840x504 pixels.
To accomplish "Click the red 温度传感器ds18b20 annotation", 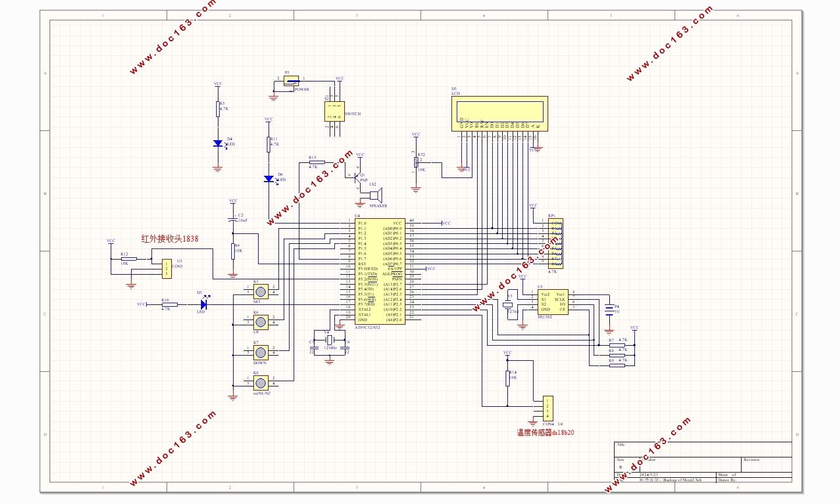I will (x=545, y=432).
